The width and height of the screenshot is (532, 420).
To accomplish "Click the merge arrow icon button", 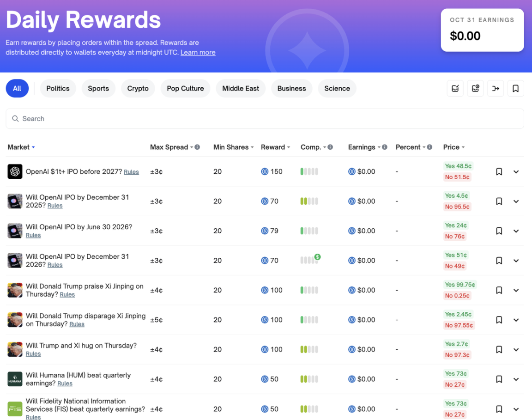I will pyautogui.click(x=496, y=88).
